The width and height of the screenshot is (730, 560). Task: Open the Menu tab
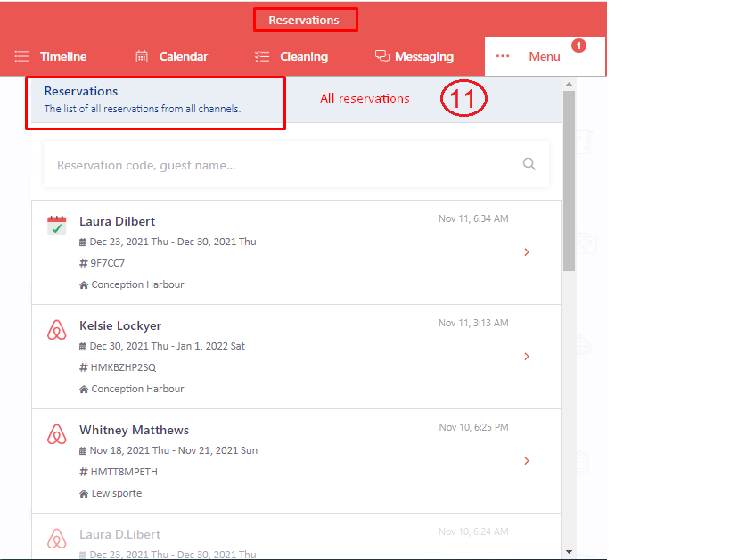545,56
